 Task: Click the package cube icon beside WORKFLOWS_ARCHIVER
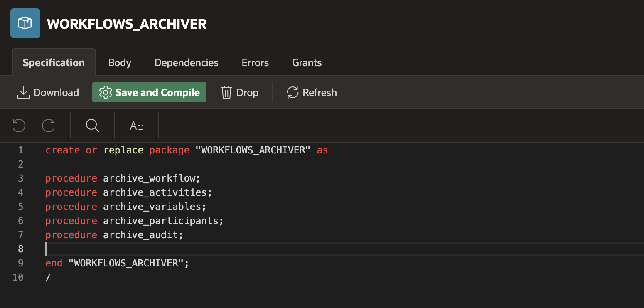coord(25,23)
